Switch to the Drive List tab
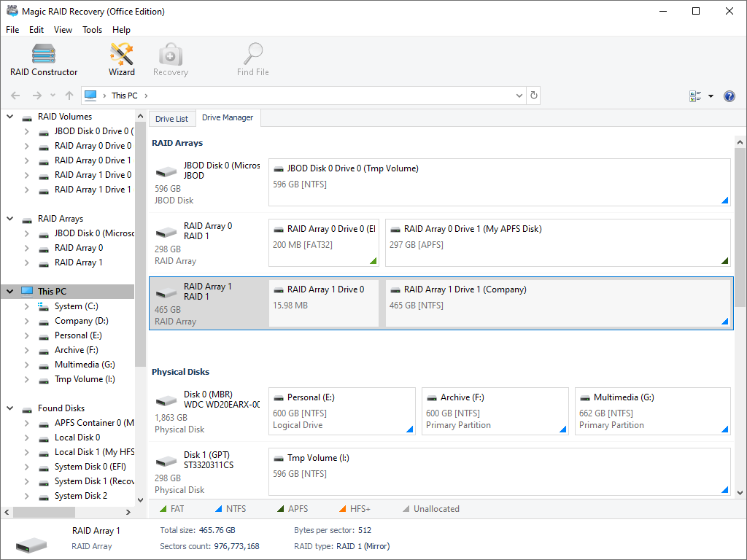Viewport: 747px width, 560px height. [171, 117]
